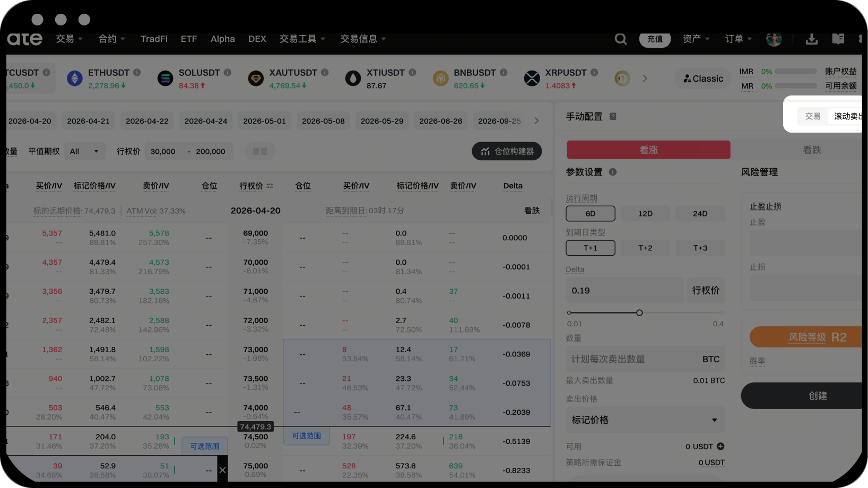The image size is (868, 488).
Task: Open the user profile avatar
Action: pyautogui.click(x=774, y=39)
